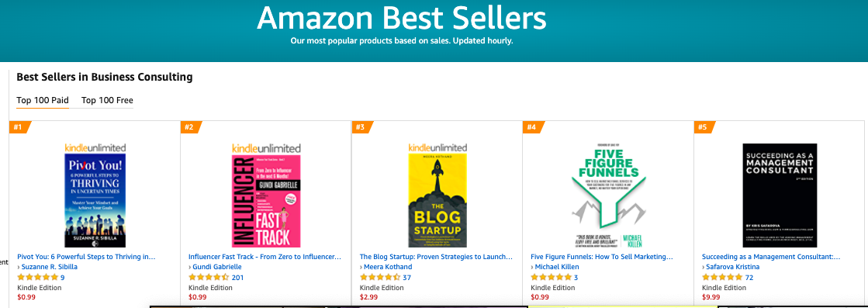Open Influencer Fast Track title link
This screenshot has width=868, height=308.
pos(265,257)
